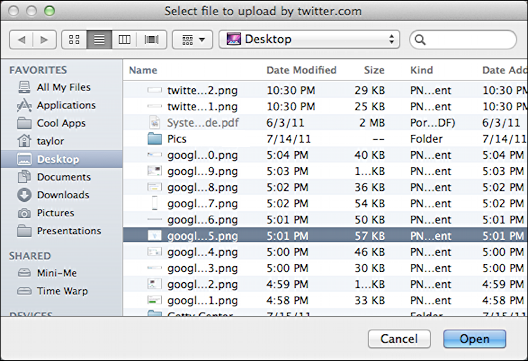Select file googl...2.png
The width and height of the screenshot is (528, 361).
click(325, 284)
